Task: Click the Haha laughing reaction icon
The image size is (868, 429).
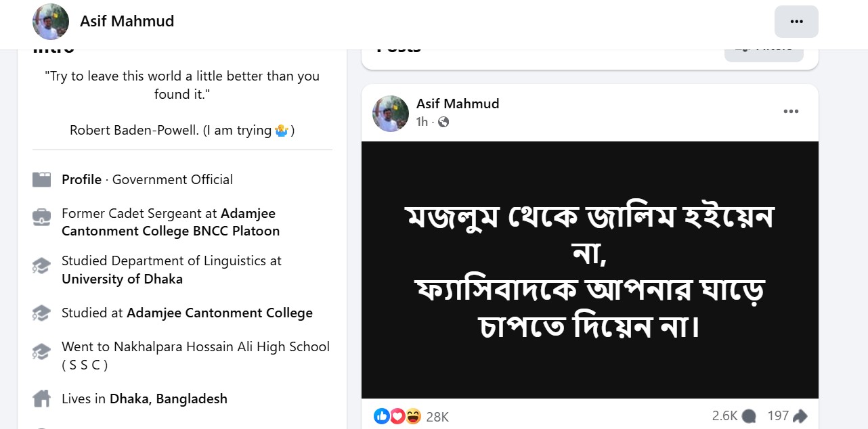Action: (x=413, y=416)
